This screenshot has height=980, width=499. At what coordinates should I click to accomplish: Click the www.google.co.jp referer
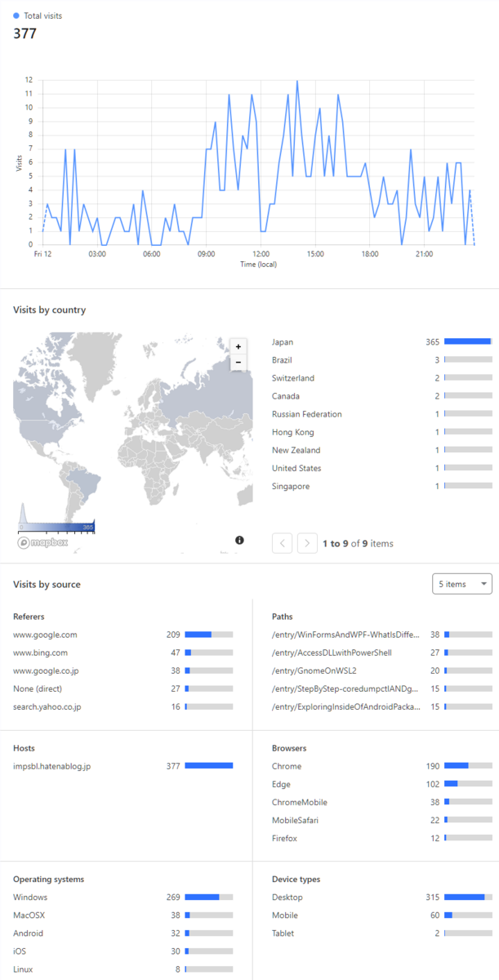123,670
